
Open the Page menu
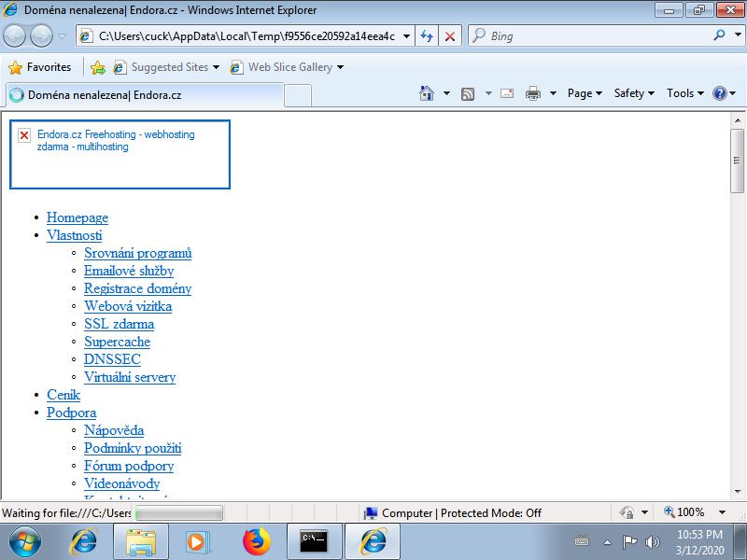(585, 93)
